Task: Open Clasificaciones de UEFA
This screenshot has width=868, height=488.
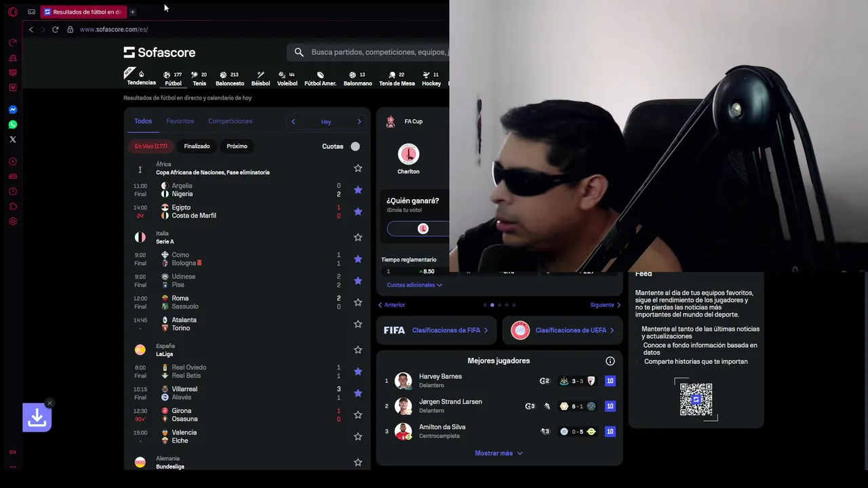Action: [562, 331]
